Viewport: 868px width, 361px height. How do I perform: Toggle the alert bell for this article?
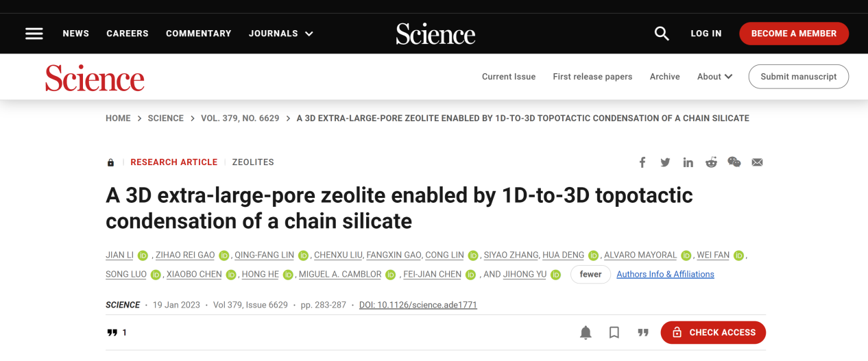586,332
